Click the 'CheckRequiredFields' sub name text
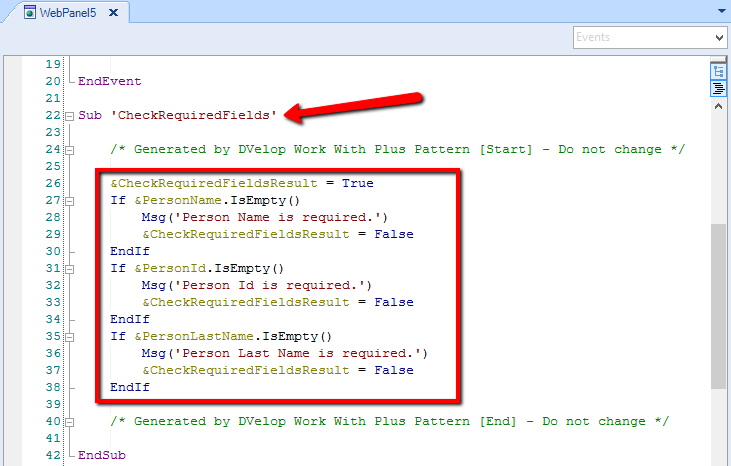The height and width of the screenshot is (466, 731). click(193, 115)
